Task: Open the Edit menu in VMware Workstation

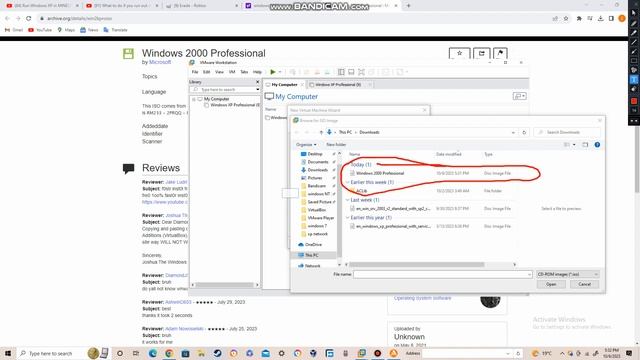Action: pos(207,72)
